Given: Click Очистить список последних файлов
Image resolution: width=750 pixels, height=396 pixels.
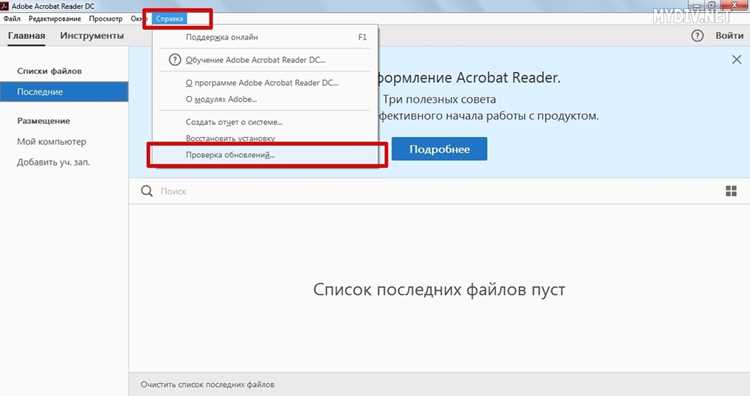Looking at the screenshot, I should pos(207,385).
